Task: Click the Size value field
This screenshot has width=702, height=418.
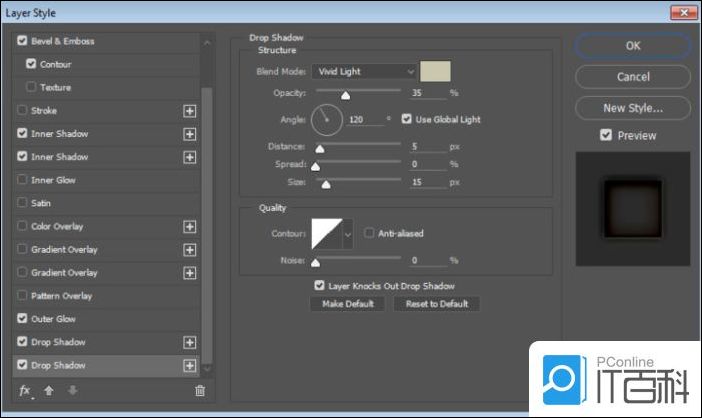Action: pos(428,182)
